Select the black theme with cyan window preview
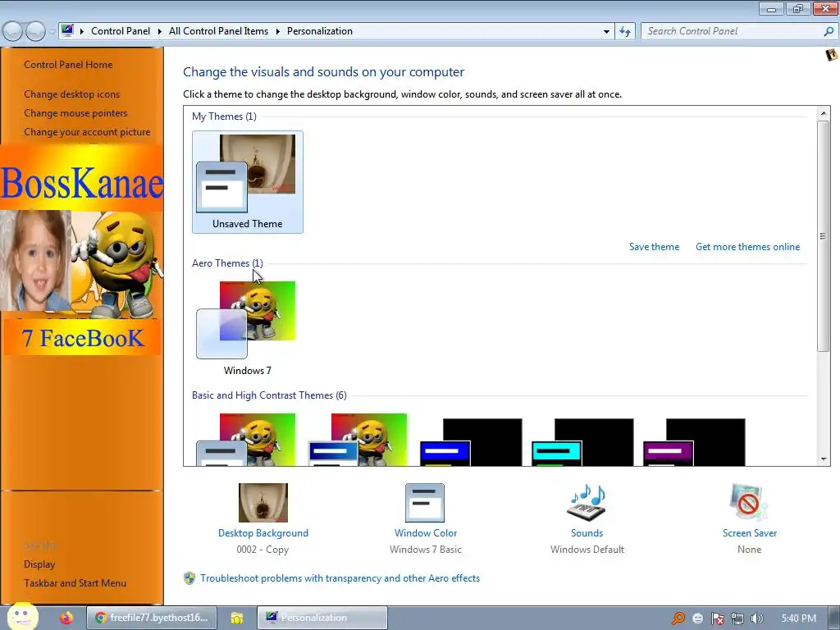The image size is (840, 630). (x=582, y=442)
